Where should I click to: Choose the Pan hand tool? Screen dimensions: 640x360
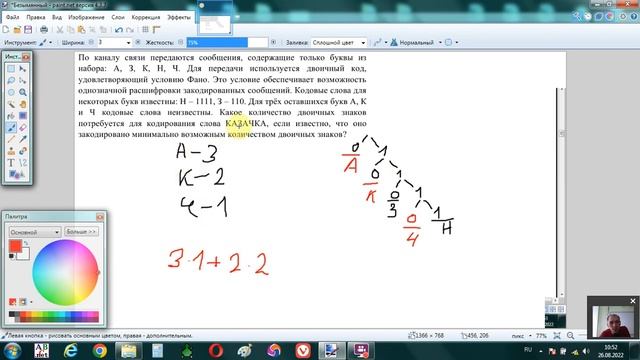click(23, 104)
